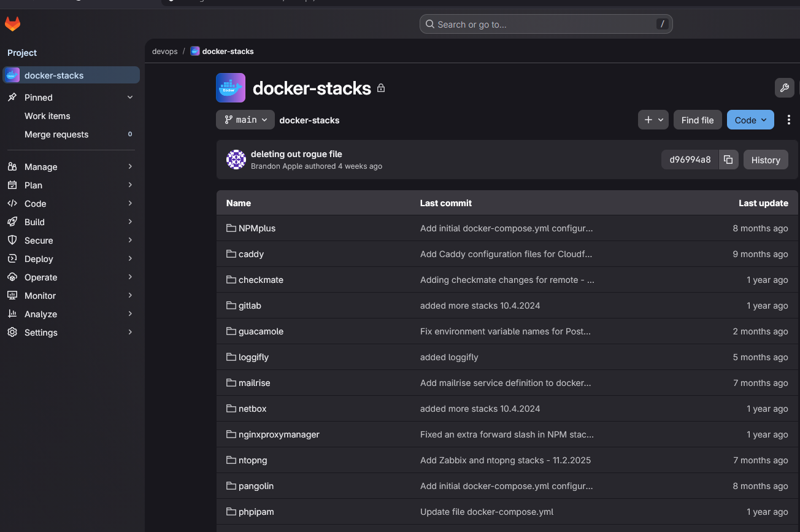Image resolution: width=800 pixels, height=532 pixels.
Task: Select Analyze in the sidebar
Action: (71, 314)
